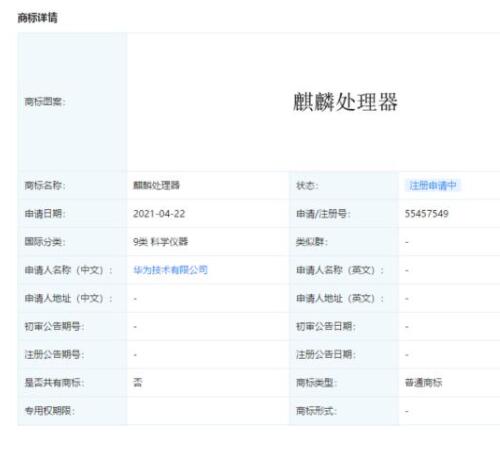The image size is (500, 450).
Task: Click the 专用权期限 label
Action: coord(50,411)
